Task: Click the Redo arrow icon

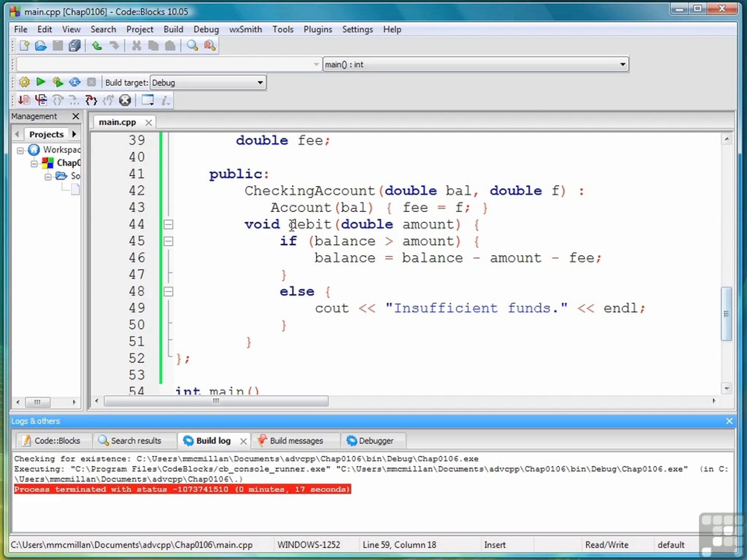Action: 114,46
